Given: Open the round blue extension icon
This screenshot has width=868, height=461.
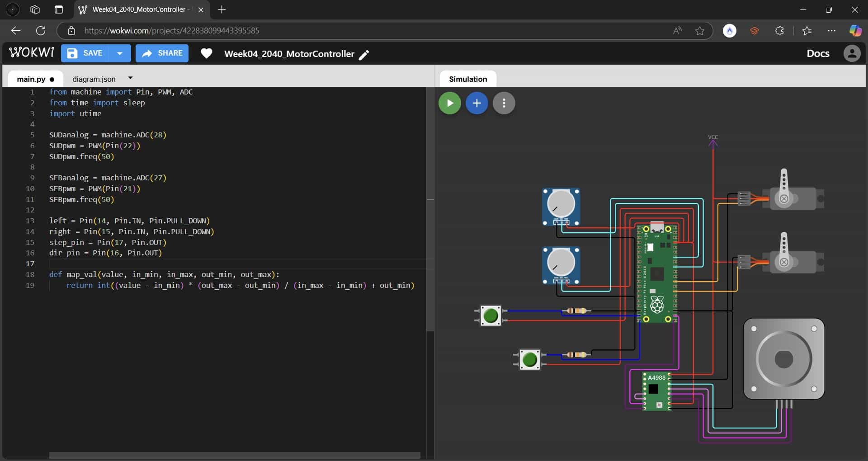Looking at the screenshot, I should point(729,31).
